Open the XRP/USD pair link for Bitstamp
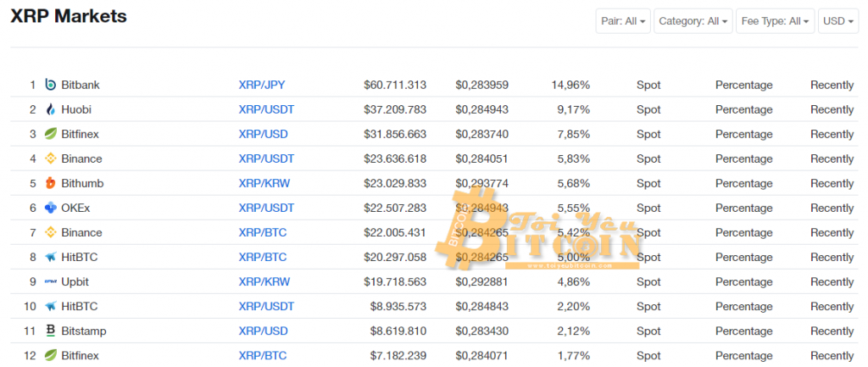Screen dimensions: 868x367 (264, 331)
